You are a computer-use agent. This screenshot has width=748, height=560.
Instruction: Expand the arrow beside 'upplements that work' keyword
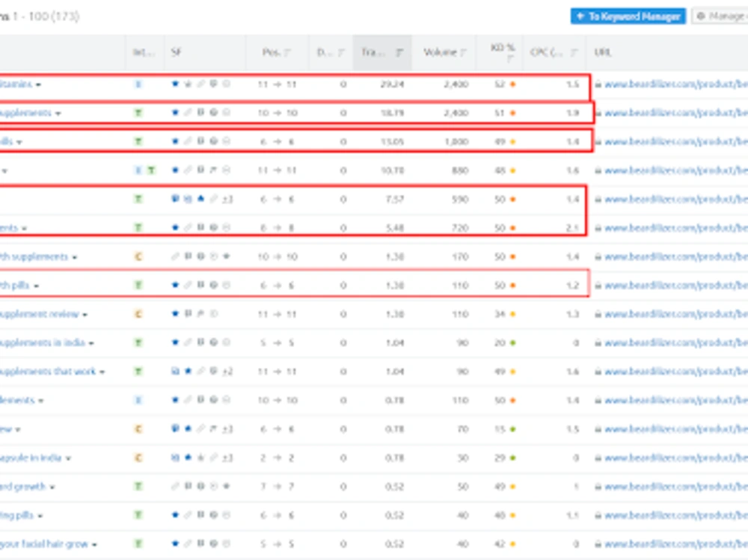[102, 372]
